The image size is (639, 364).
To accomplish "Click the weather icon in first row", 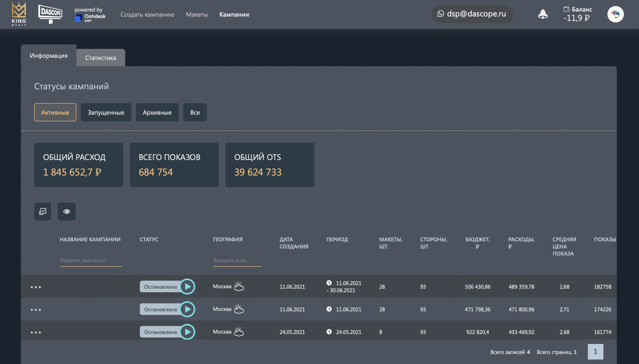I will click(x=239, y=286).
